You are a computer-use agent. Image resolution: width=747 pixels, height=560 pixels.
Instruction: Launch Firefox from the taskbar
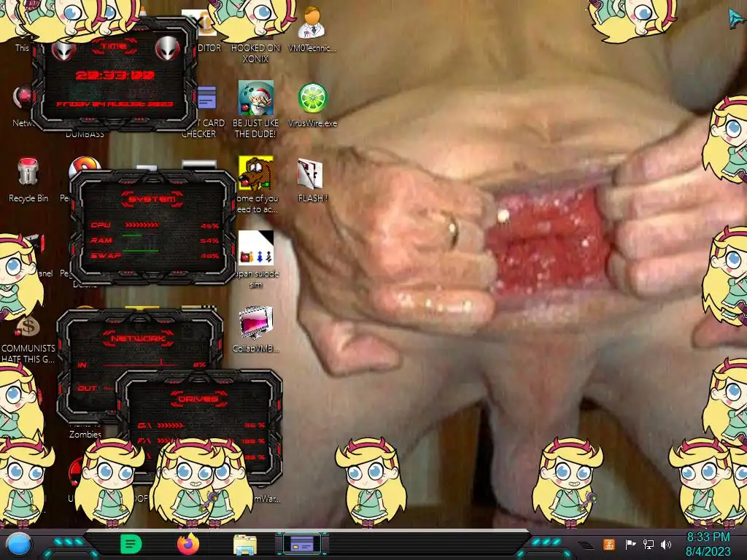click(187, 545)
